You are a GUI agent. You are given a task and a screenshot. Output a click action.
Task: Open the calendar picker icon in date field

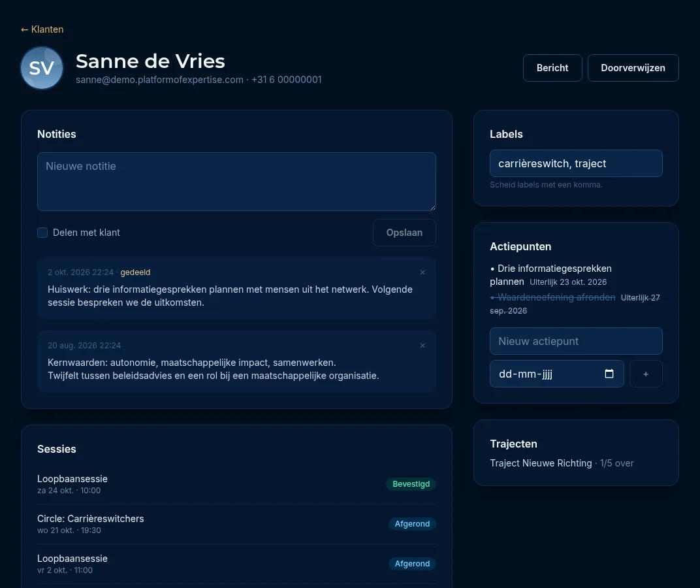pyautogui.click(x=609, y=374)
